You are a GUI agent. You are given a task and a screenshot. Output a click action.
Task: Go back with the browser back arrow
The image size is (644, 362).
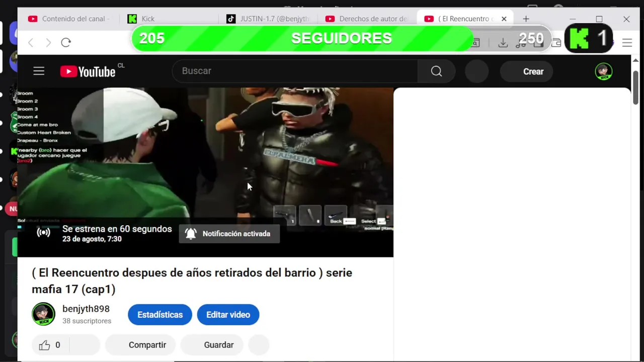31,43
